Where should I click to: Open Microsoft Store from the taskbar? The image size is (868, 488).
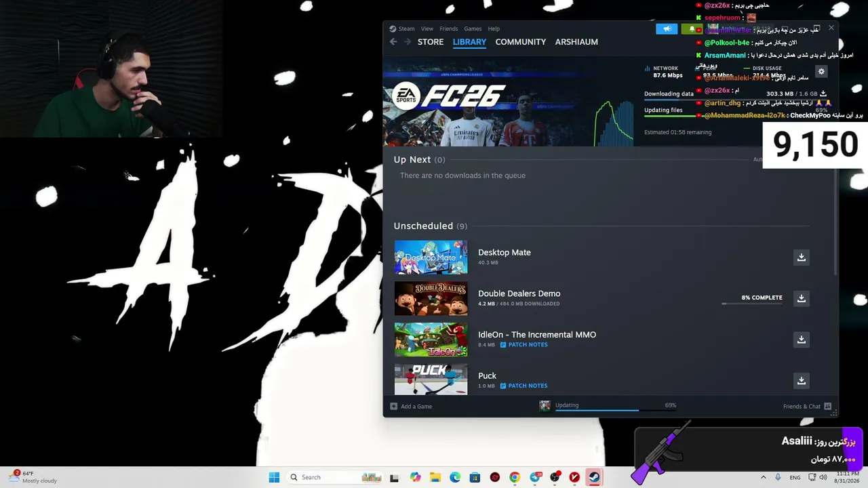[x=475, y=477]
